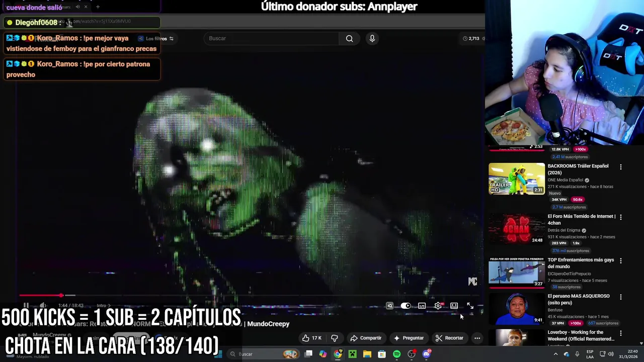
Task: Open the player settings gear
Action: click(x=438, y=306)
